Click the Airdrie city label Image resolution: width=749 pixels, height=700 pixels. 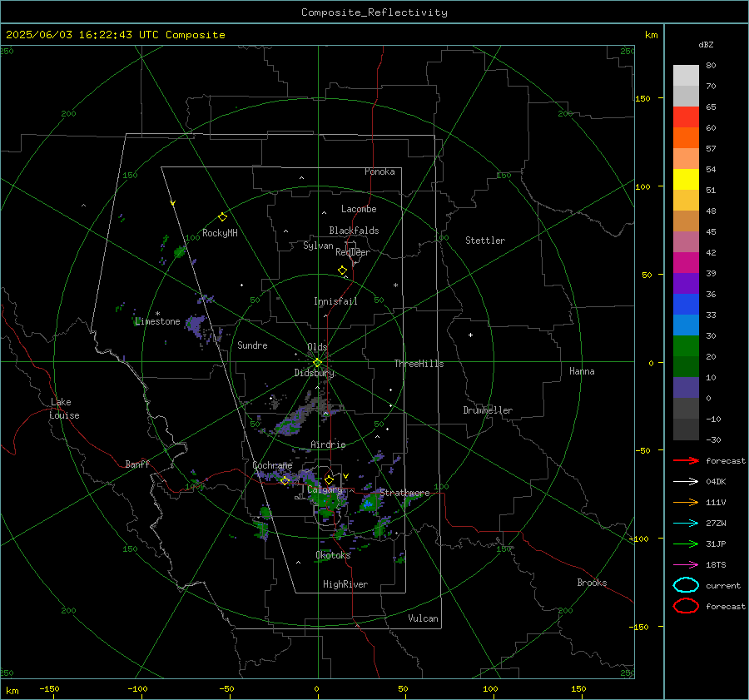(328, 444)
